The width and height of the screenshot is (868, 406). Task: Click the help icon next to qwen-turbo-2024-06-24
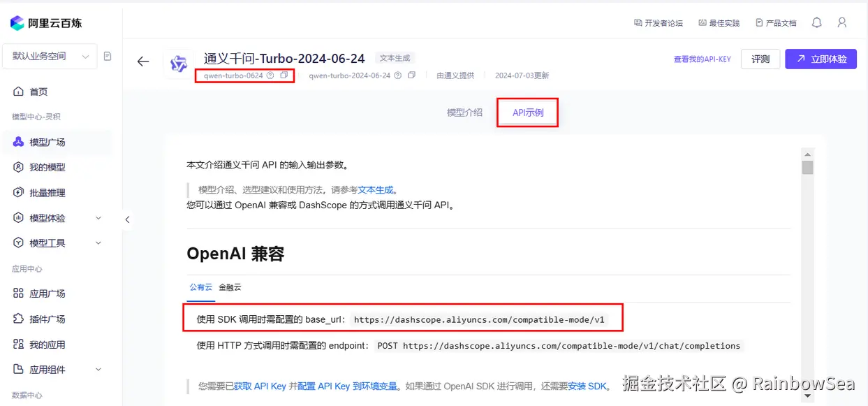(398, 75)
